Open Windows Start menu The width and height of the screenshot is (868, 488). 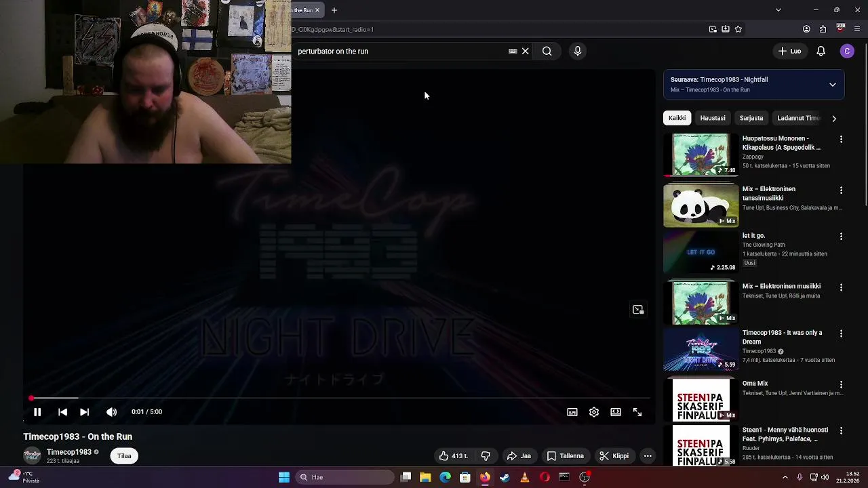click(x=284, y=477)
